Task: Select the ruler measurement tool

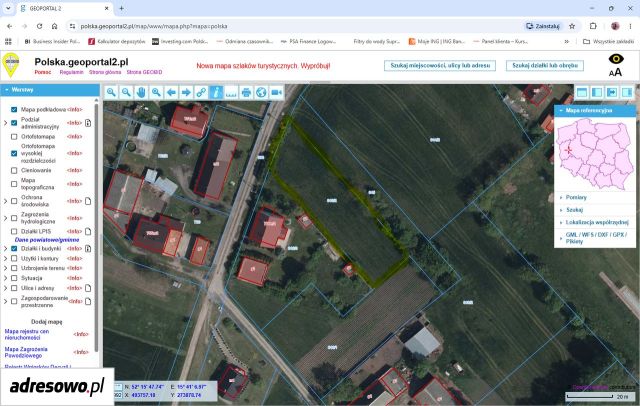Action: coord(231,92)
